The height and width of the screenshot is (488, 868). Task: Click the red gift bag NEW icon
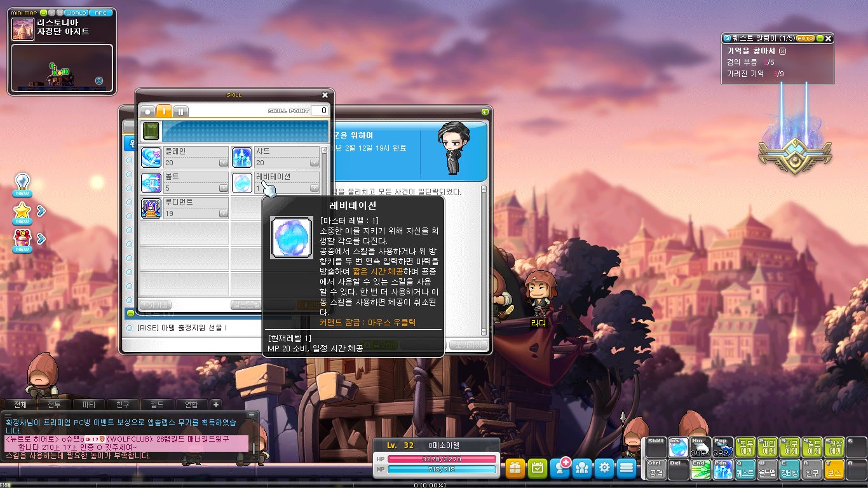pos(23,241)
